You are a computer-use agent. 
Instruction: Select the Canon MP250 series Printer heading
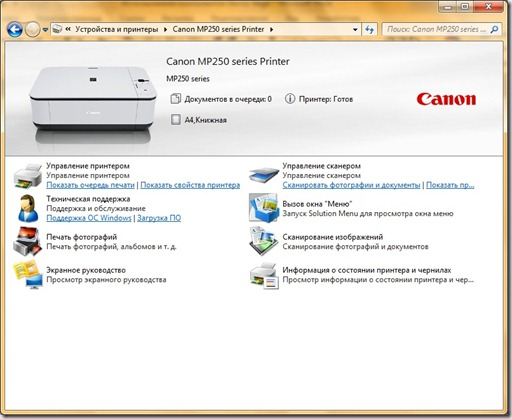coord(228,61)
